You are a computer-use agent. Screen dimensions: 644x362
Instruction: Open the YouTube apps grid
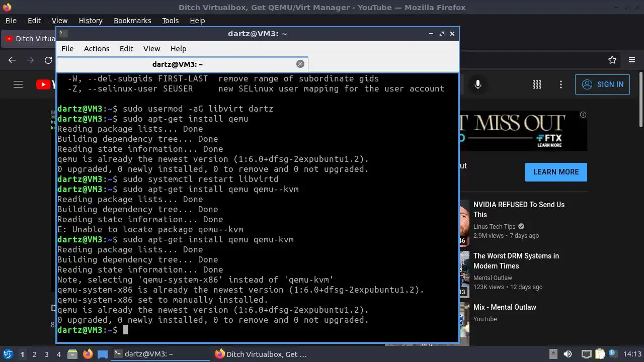coord(536,84)
